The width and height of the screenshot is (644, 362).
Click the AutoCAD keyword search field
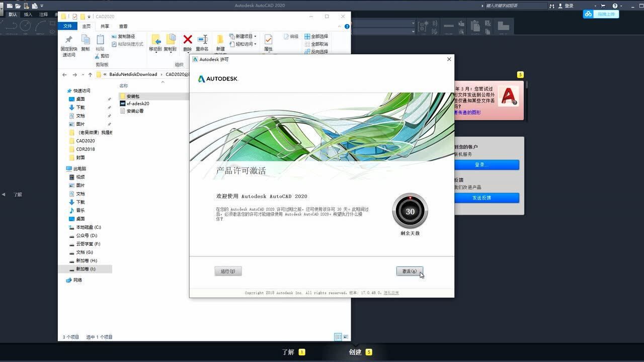tap(515, 6)
